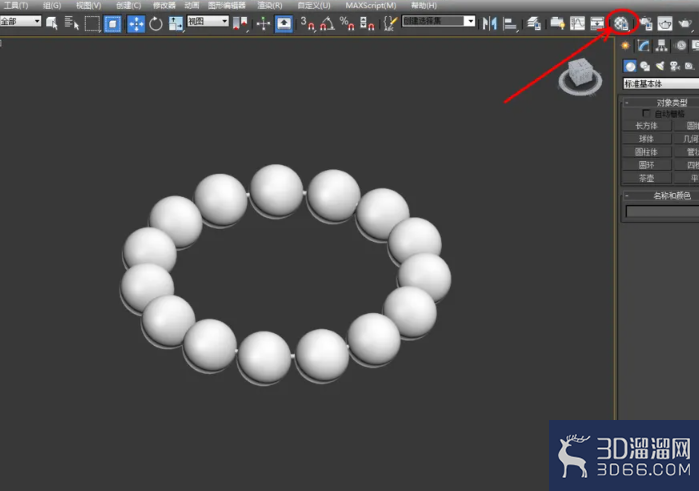Click the 茶壶 teapot button
699x491 pixels.
click(x=646, y=178)
